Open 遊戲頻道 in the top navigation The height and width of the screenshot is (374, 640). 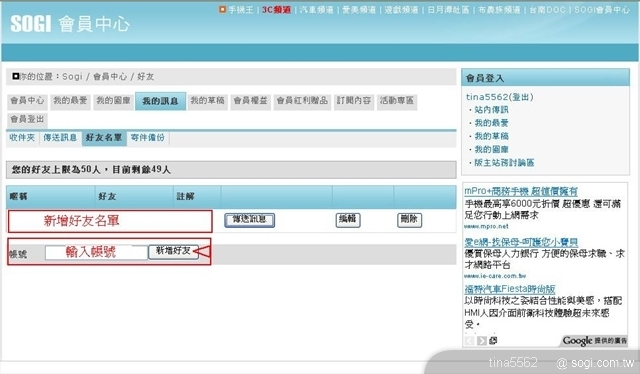pos(401,9)
